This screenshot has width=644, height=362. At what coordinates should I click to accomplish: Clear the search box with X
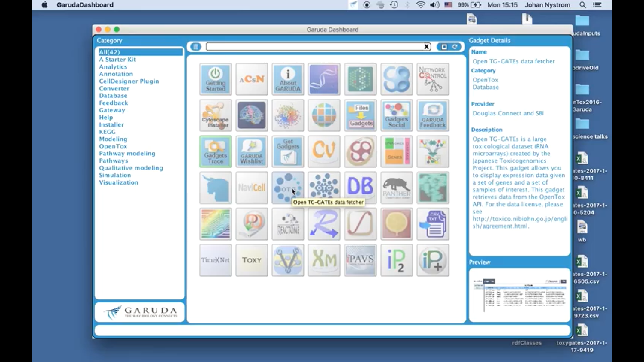click(427, 47)
